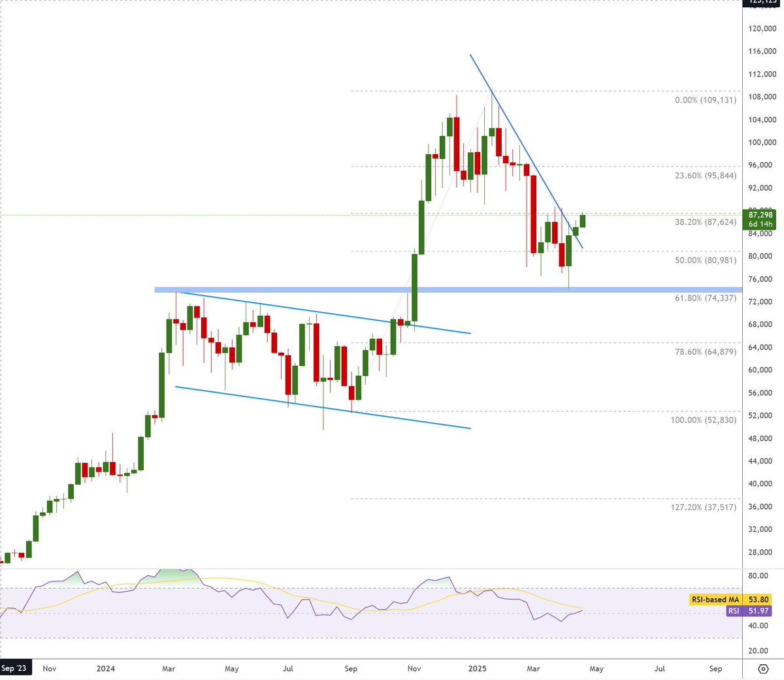Click the 120,000 price axis label
The height and width of the screenshot is (680, 784).
762,29
